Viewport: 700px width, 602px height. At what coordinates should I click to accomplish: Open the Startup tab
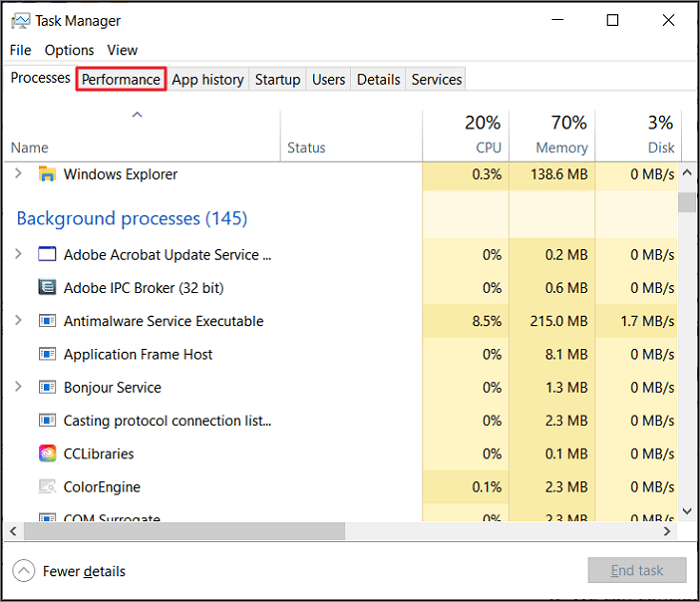point(278,79)
